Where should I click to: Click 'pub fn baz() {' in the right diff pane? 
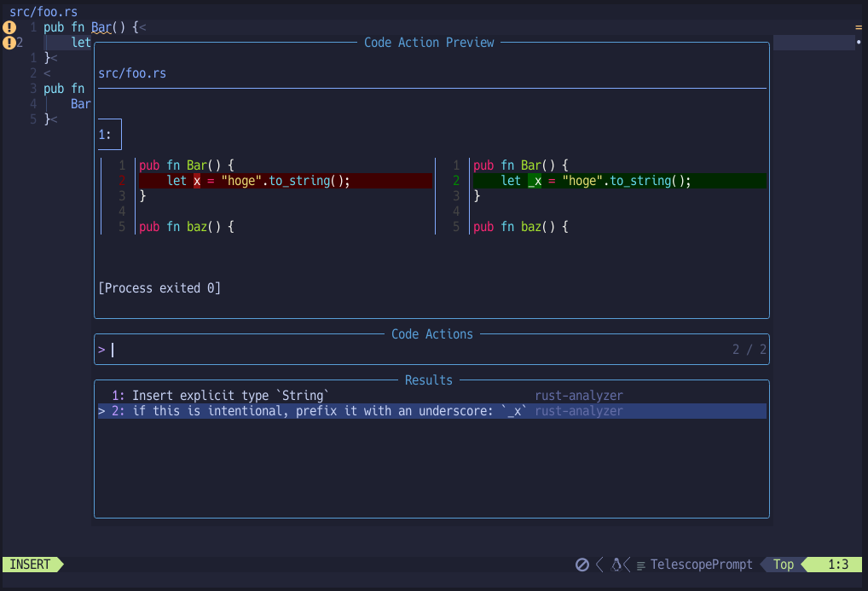[x=520, y=227]
